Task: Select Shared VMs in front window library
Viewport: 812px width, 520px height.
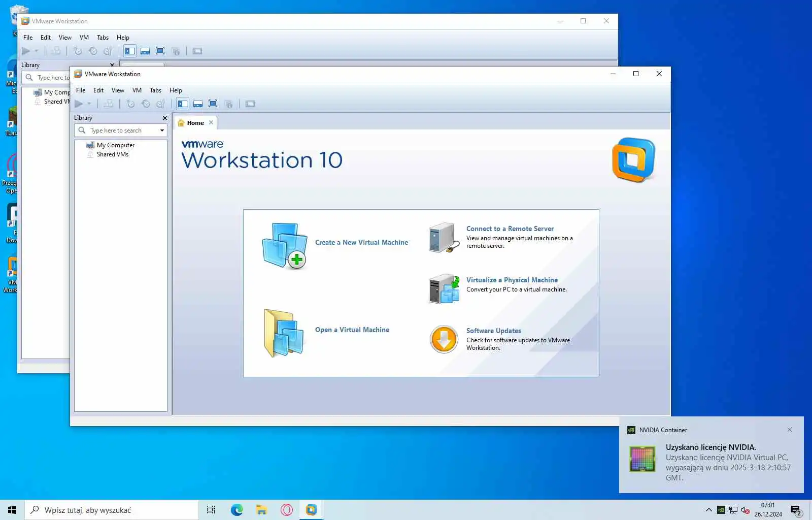Action: (113, 154)
